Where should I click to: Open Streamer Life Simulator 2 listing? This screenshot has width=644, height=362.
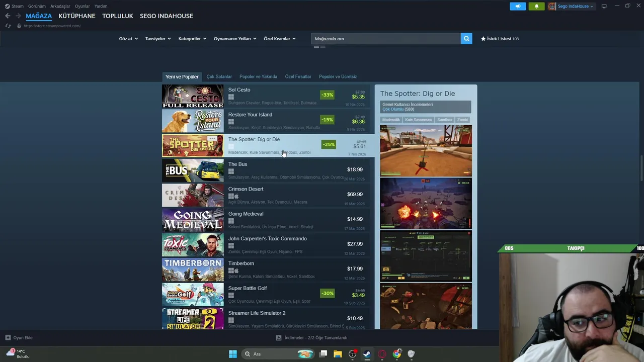(266, 319)
